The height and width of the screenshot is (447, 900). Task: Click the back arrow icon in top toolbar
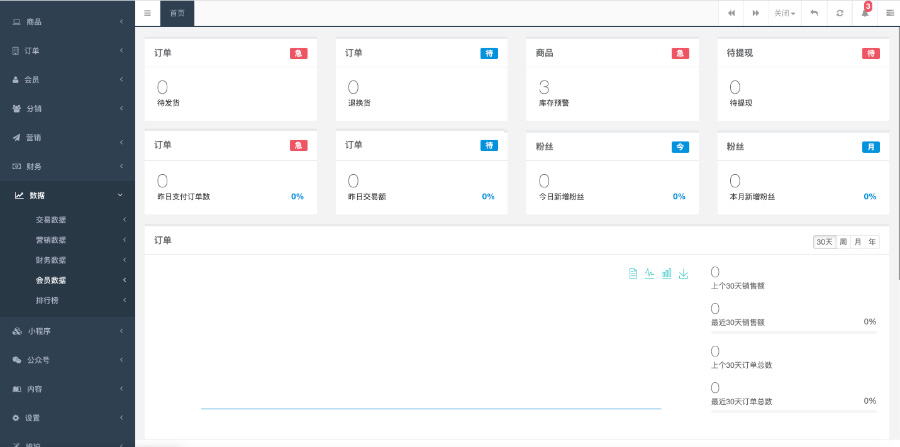pyautogui.click(x=814, y=13)
